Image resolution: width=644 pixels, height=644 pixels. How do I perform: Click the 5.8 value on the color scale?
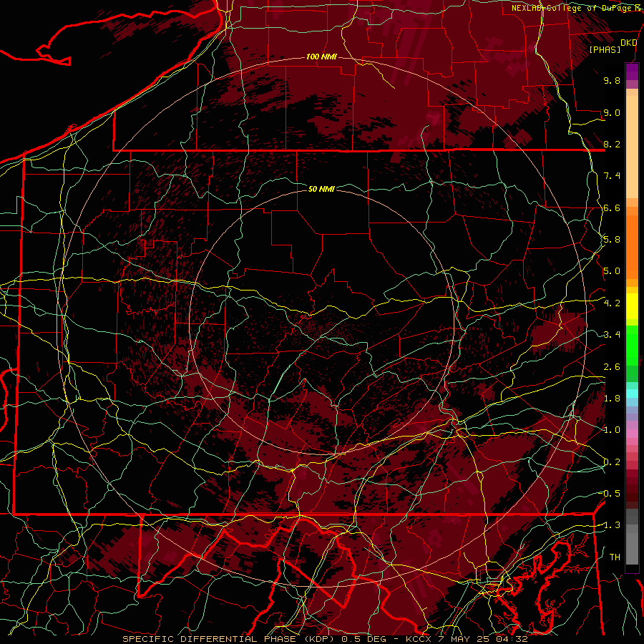[x=612, y=240]
